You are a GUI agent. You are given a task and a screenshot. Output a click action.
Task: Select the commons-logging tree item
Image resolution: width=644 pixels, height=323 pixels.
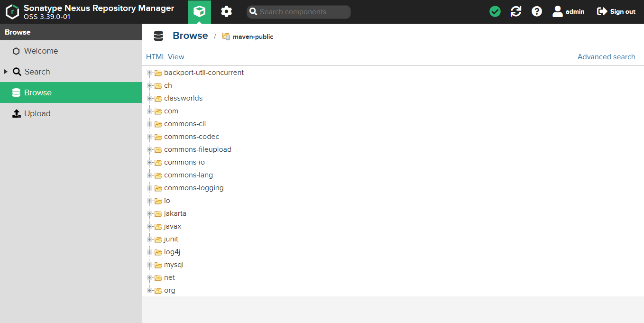click(x=193, y=188)
